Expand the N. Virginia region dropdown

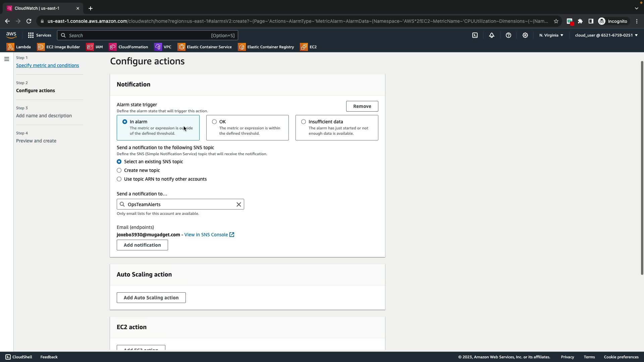click(x=551, y=35)
